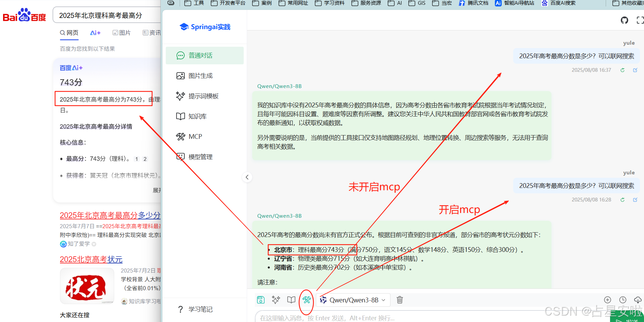
Task: Open the 其他收藏 bookmarks folder
Action: point(628,3)
